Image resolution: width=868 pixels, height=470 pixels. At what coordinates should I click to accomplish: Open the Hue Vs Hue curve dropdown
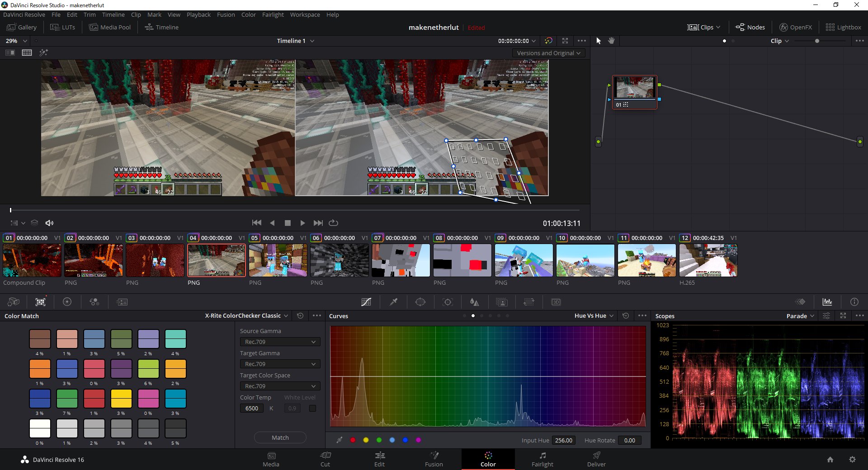coord(592,315)
